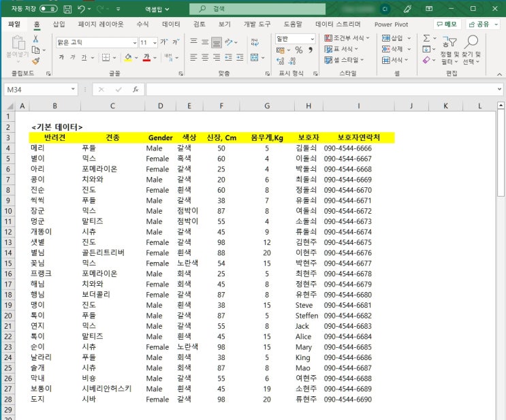Apply the red font color
The width and height of the screenshot is (506, 420).
(146, 57)
